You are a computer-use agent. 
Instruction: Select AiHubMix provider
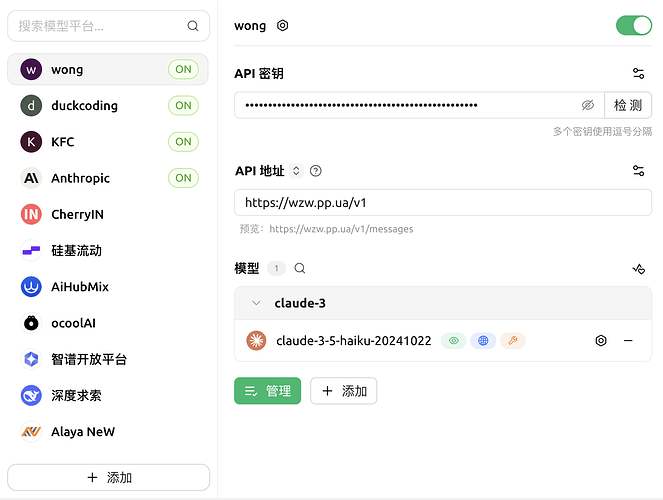click(108, 287)
